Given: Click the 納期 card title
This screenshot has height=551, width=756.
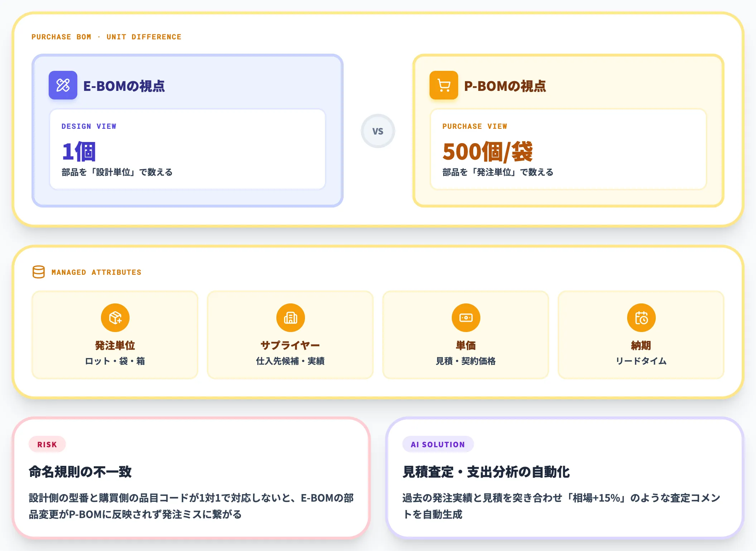Looking at the screenshot, I should (x=641, y=345).
